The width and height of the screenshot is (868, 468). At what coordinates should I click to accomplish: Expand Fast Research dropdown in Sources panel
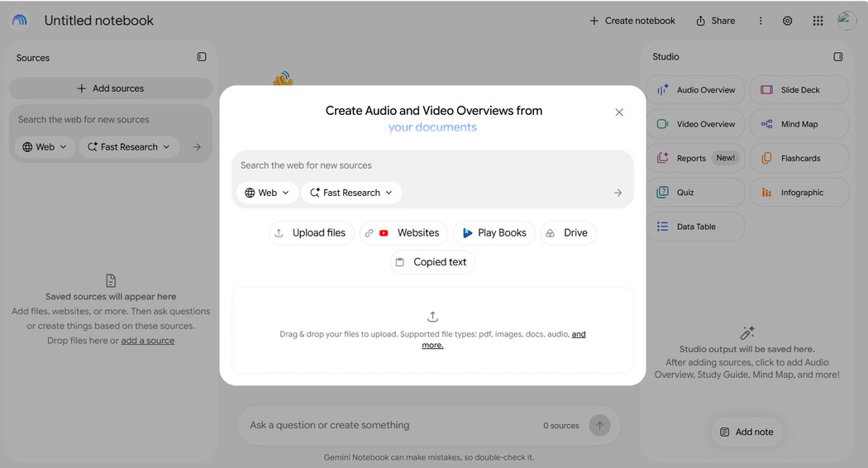129,147
